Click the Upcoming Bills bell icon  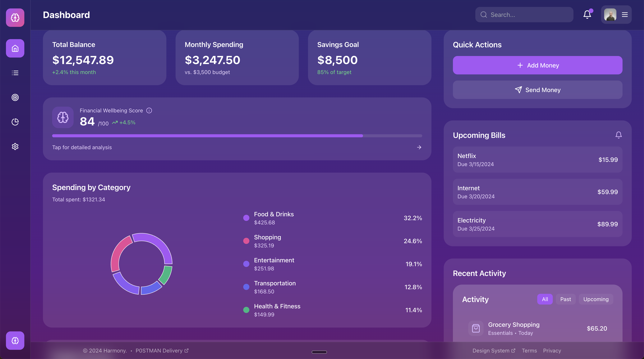coord(619,135)
